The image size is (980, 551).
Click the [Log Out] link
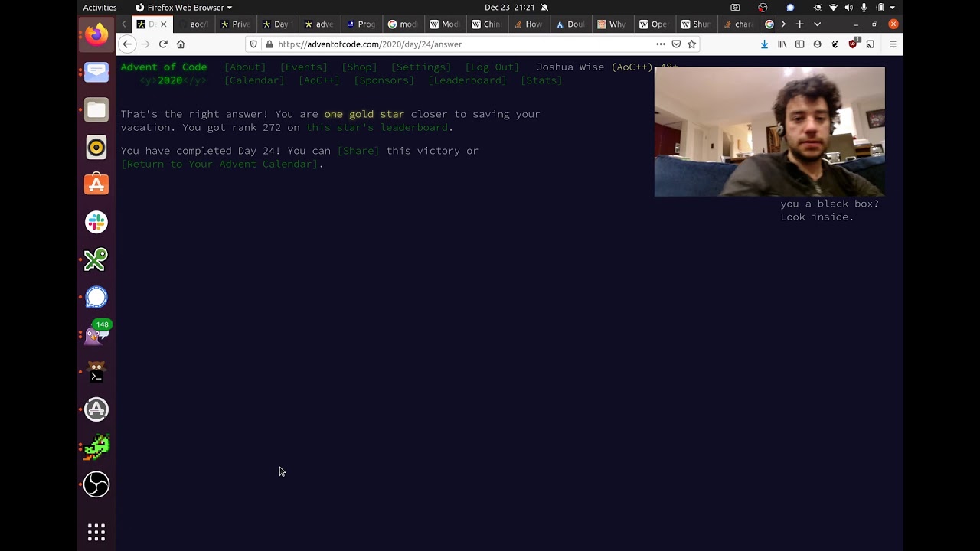492,67
